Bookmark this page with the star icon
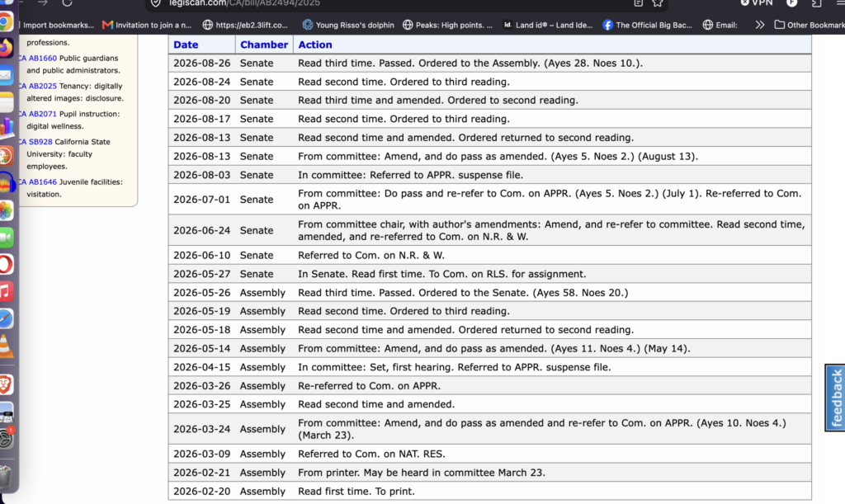 click(x=658, y=3)
